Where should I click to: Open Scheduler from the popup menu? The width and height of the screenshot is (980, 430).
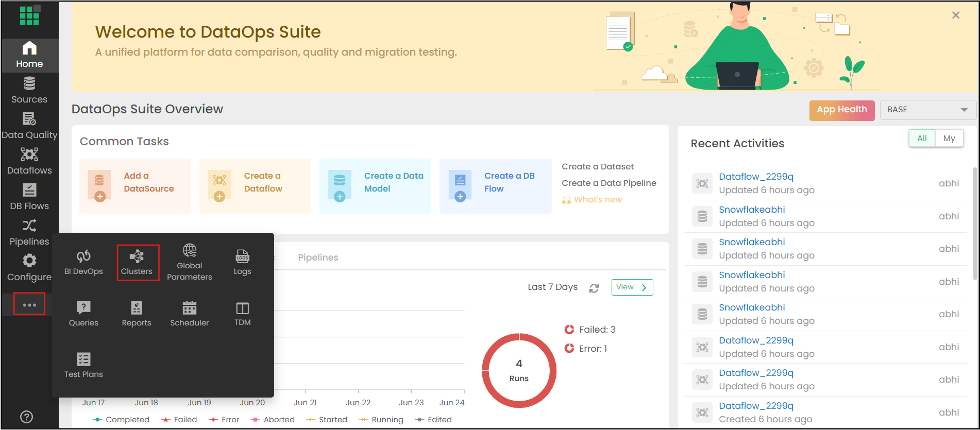pos(190,314)
